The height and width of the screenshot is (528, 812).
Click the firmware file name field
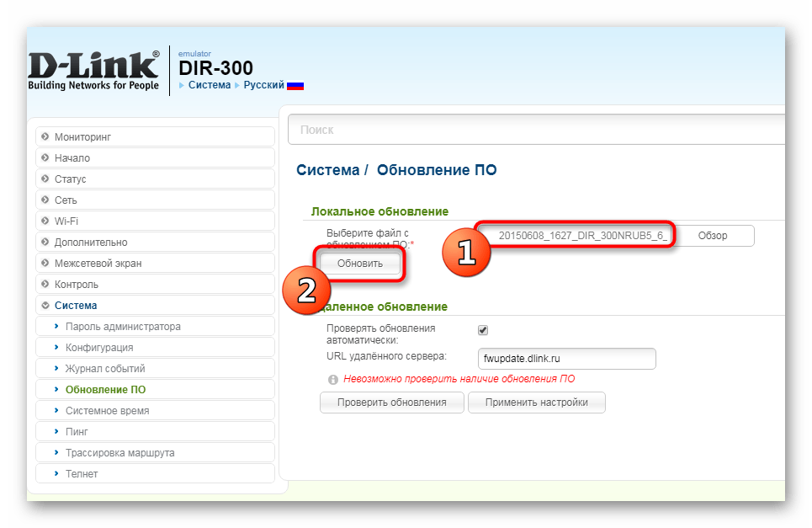pyautogui.click(x=576, y=236)
